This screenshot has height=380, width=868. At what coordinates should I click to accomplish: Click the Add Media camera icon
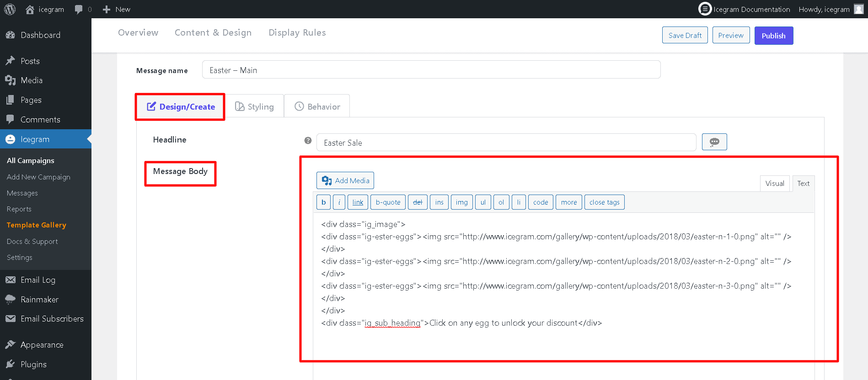click(x=327, y=181)
